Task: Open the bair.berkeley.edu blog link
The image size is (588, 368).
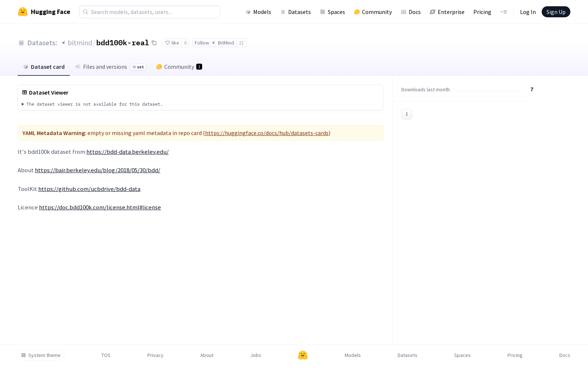Action: pyautogui.click(x=97, y=170)
